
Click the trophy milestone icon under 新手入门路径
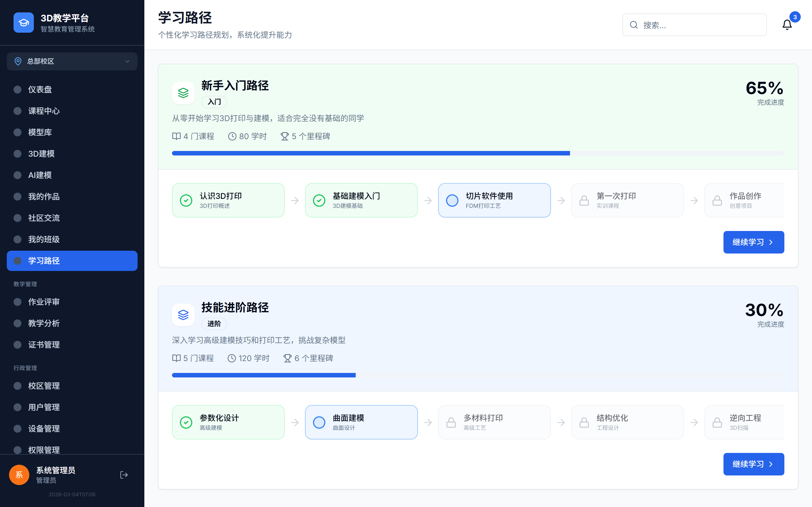click(285, 136)
